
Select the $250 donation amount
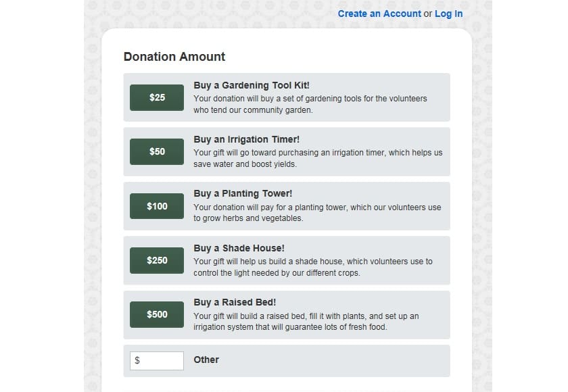click(x=157, y=260)
